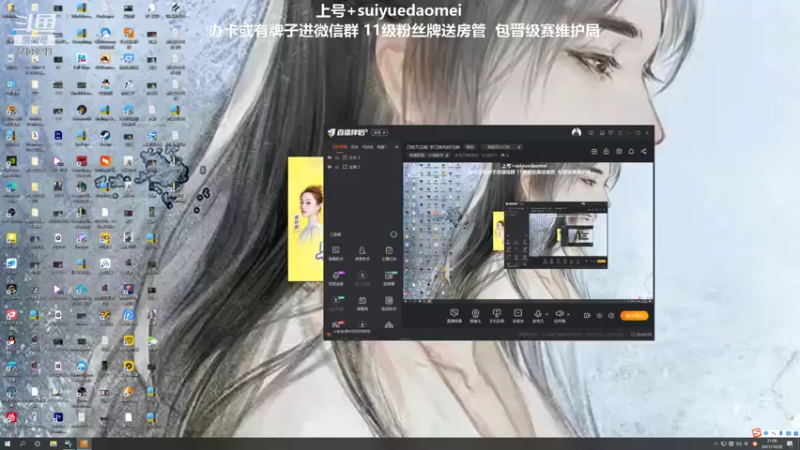Open the user avatar in the streaming app title bar
This screenshot has height=450, width=800.
(577, 133)
